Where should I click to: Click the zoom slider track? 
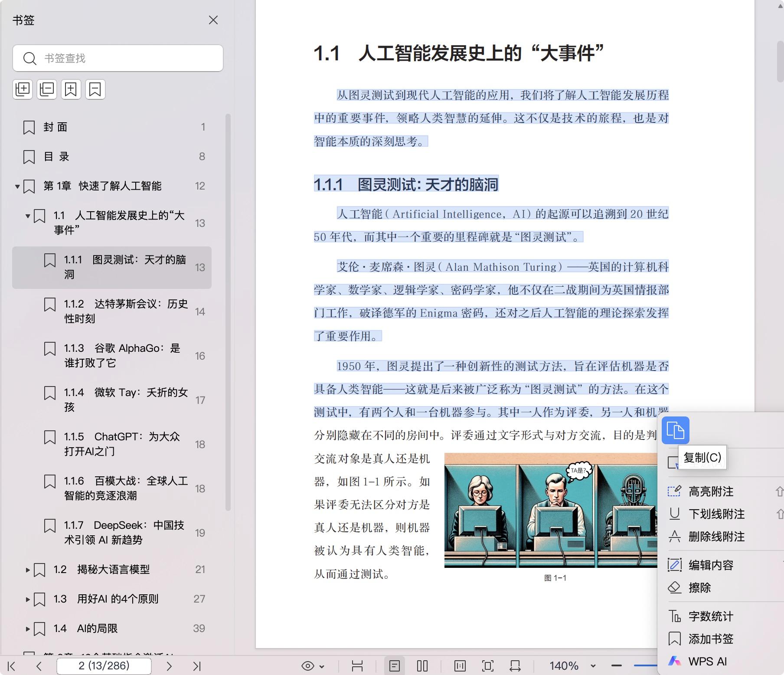click(x=646, y=665)
